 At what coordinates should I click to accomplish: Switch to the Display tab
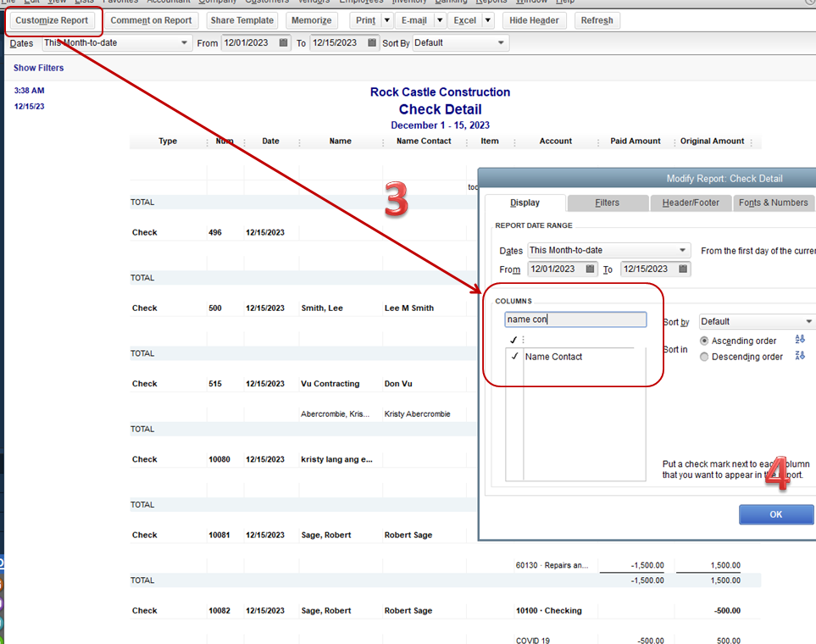pyautogui.click(x=525, y=203)
